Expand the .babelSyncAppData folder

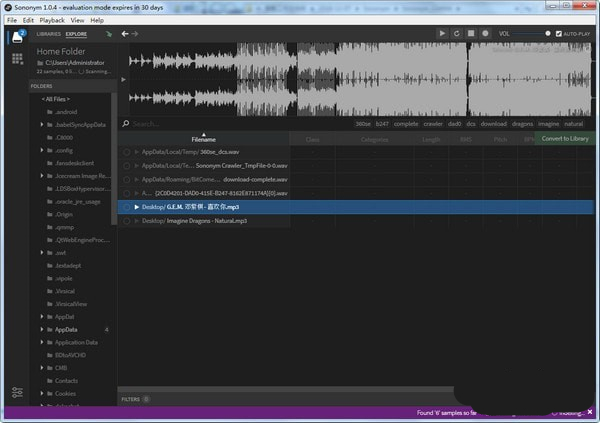(42, 125)
